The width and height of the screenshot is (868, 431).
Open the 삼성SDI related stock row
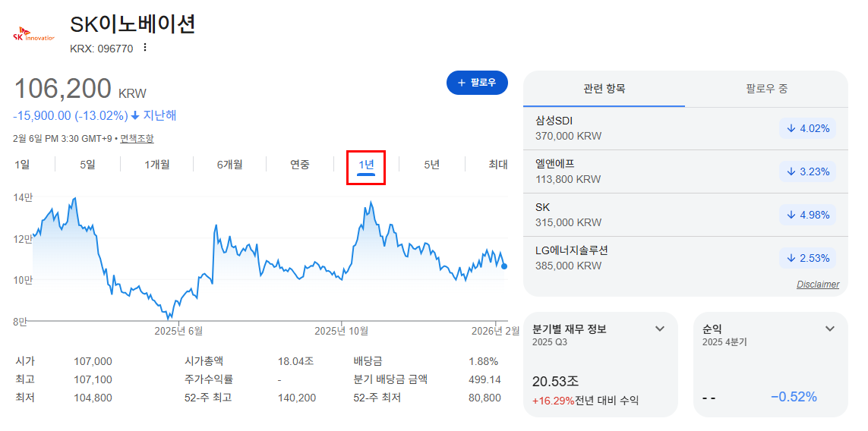point(685,128)
